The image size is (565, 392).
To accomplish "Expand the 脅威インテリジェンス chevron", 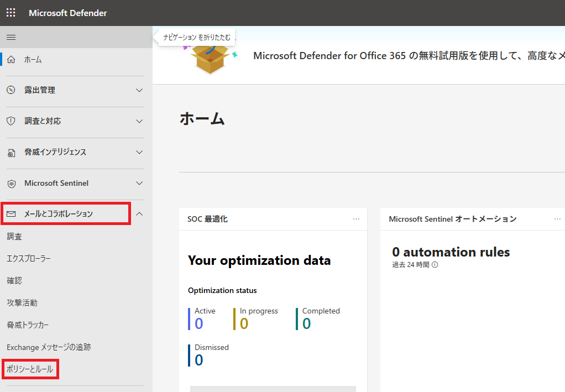I will click(x=139, y=152).
